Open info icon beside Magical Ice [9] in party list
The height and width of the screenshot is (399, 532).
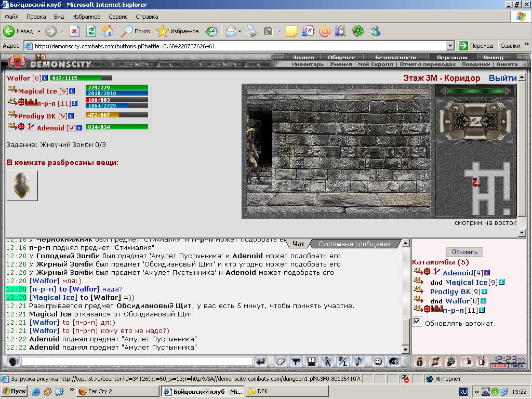[72, 91]
